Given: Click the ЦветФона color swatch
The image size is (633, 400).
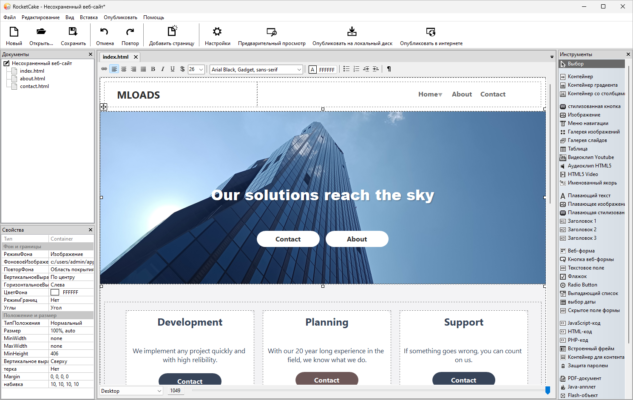Looking at the screenshot, I should pyautogui.click(x=55, y=292).
